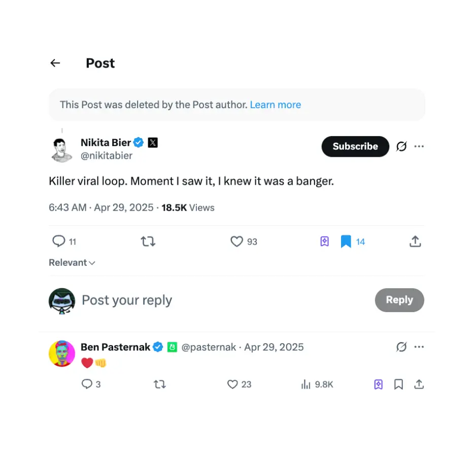This screenshot has width=476, height=472.
Task: Share Ben Pasternak's reply
Action: (419, 384)
